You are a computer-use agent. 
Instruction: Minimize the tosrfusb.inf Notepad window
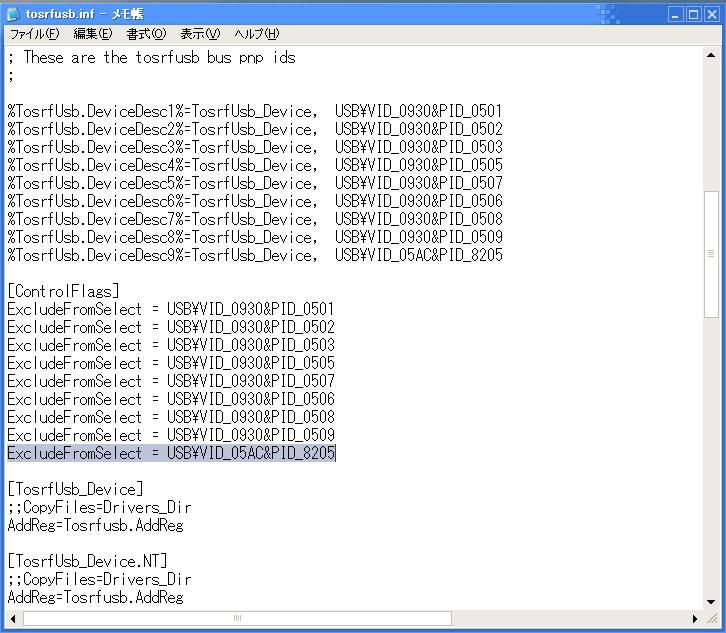point(674,14)
